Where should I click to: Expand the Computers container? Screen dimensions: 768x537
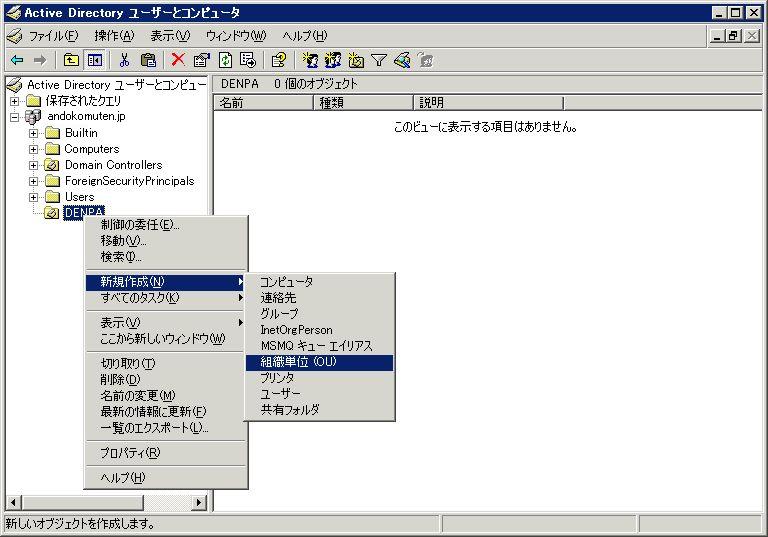33,149
